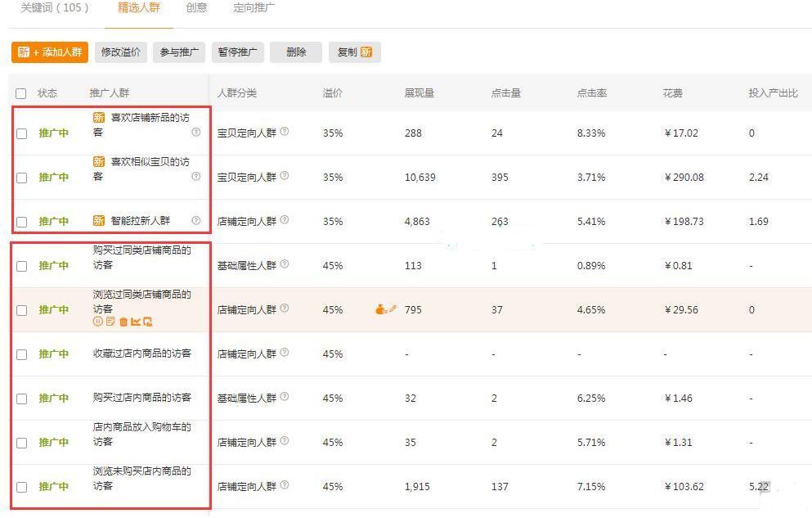
Task: Copy the 浏览过同类店铺商品的访客 audience via copy icon
Action: (x=148, y=322)
